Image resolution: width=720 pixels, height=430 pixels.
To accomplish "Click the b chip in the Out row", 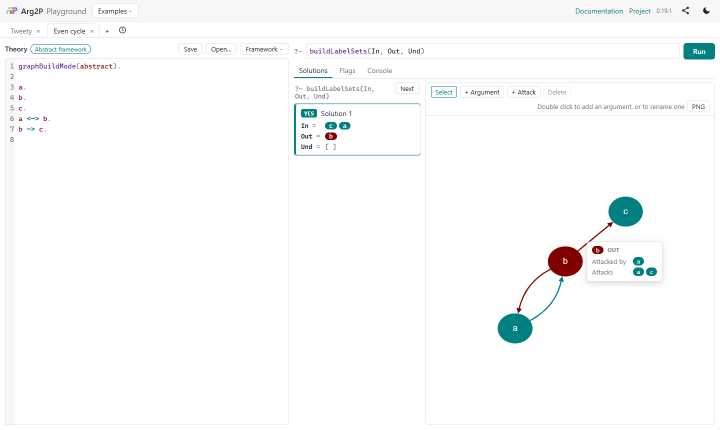I will [331, 136].
